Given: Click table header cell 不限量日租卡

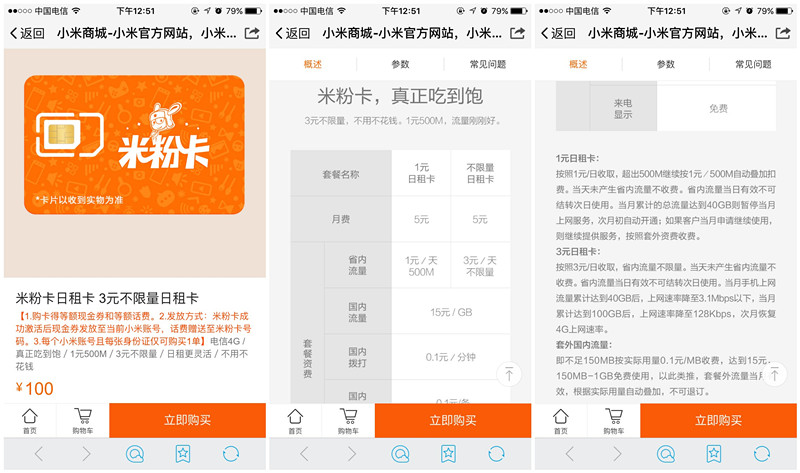Looking at the screenshot, I should pos(481,173).
